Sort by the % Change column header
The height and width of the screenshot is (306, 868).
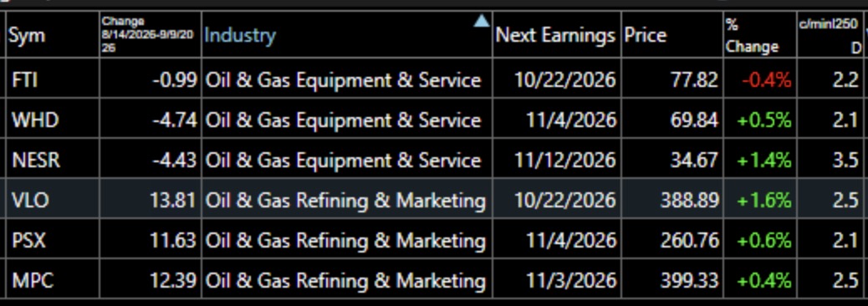click(x=759, y=36)
